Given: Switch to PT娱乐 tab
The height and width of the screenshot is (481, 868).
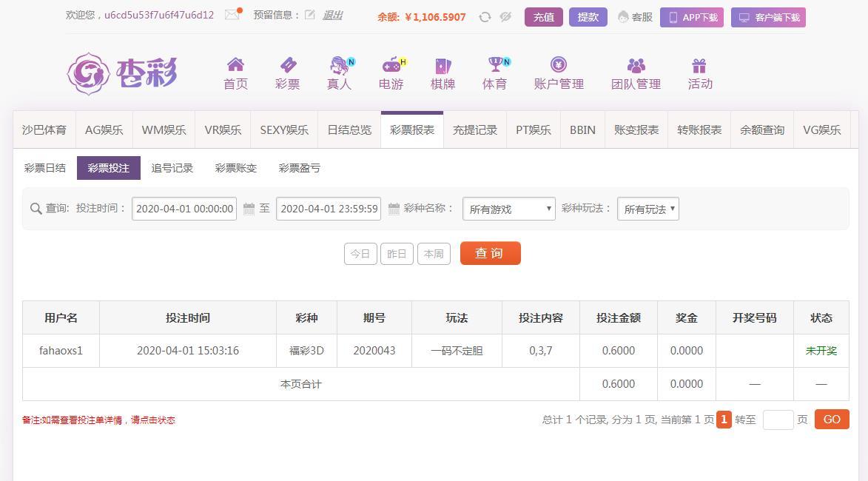Looking at the screenshot, I should tap(534, 130).
